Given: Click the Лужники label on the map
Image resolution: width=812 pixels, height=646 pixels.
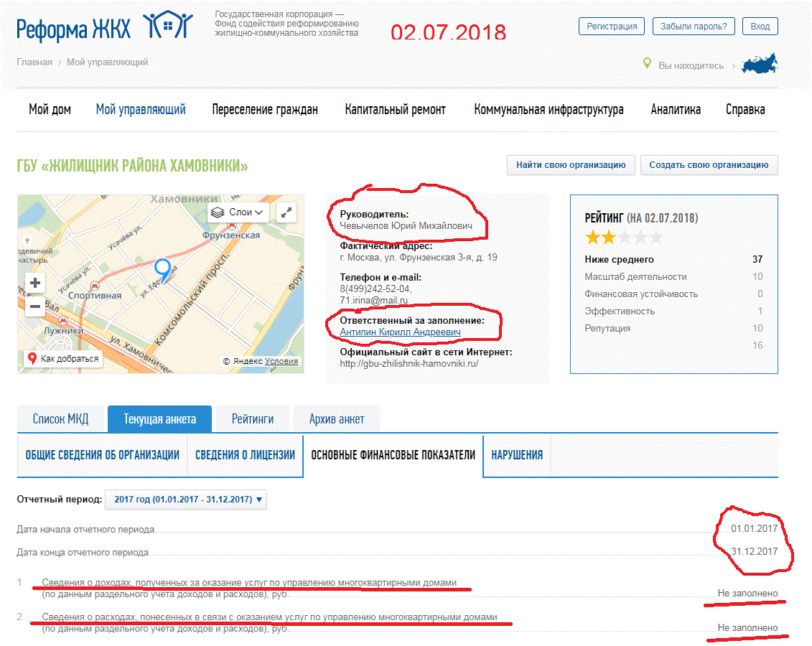Looking at the screenshot, I should [64, 330].
